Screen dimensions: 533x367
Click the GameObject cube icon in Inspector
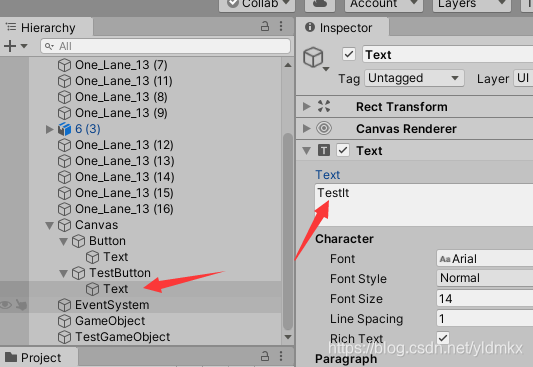[x=313, y=57]
